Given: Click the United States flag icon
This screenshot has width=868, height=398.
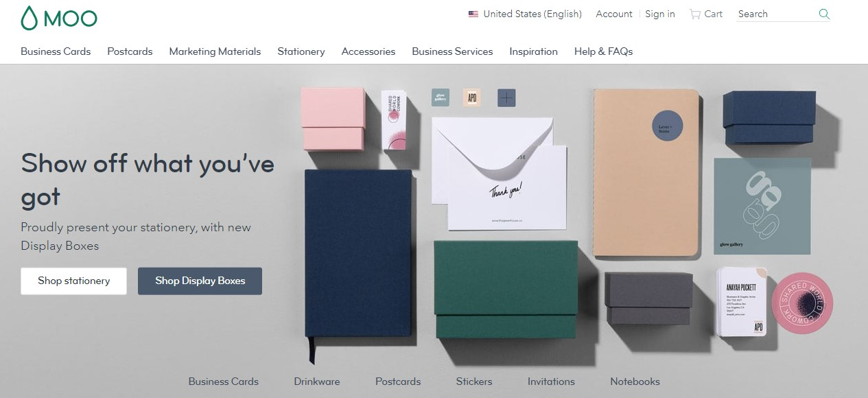Looking at the screenshot, I should point(473,14).
